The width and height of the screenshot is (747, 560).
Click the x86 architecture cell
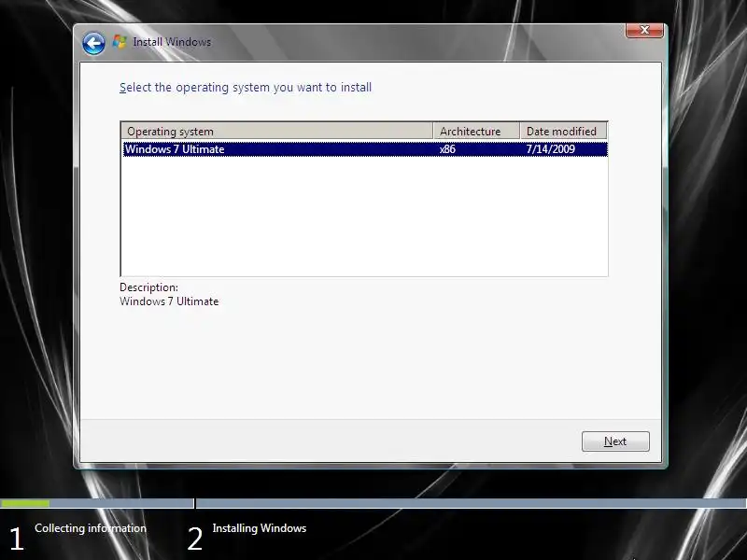point(447,149)
